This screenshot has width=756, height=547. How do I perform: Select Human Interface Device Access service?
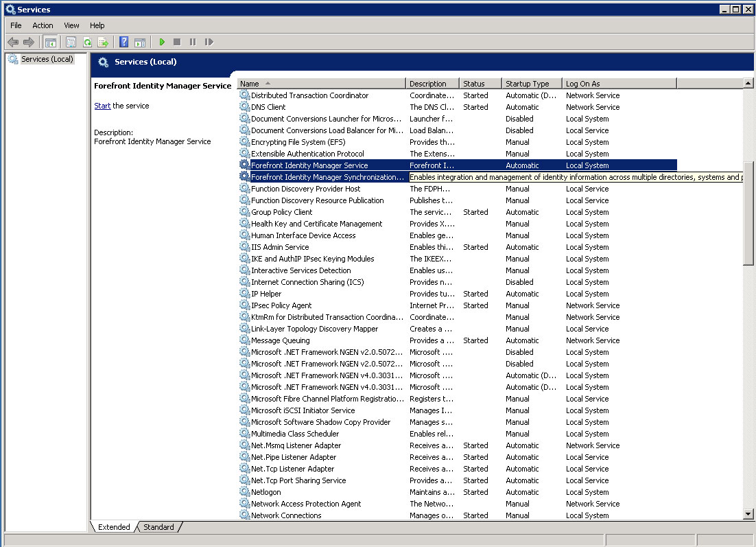pos(458,235)
